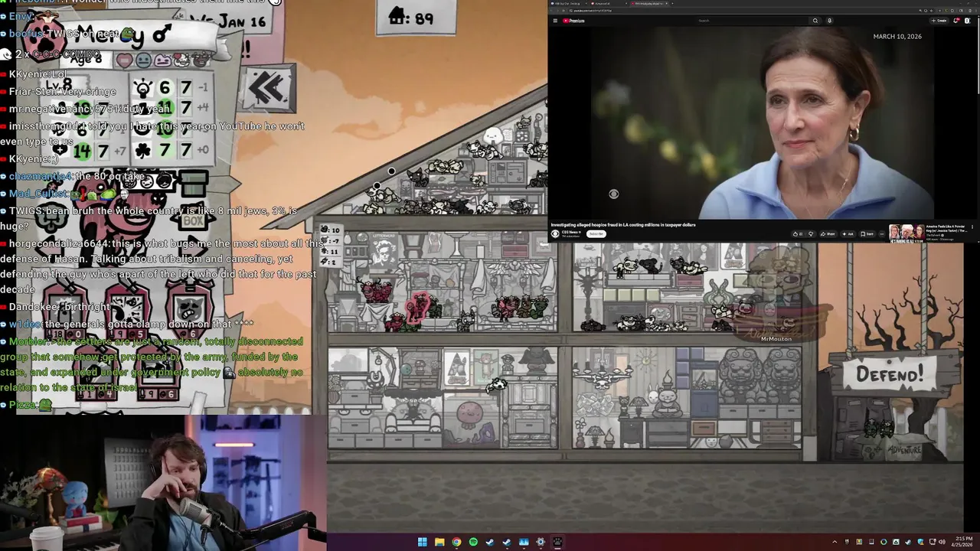
Task: Subscribe to the CBS News channel
Action: pyautogui.click(x=596, y=234)
